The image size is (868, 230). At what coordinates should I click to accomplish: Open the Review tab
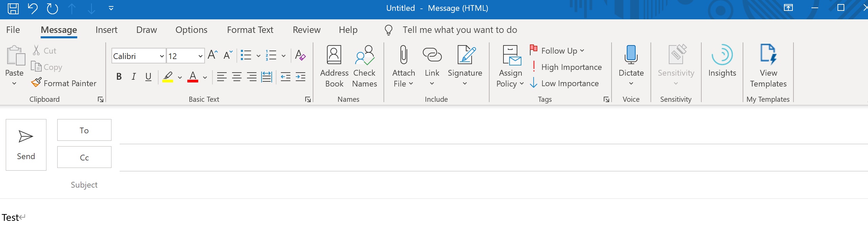point(307,30)
